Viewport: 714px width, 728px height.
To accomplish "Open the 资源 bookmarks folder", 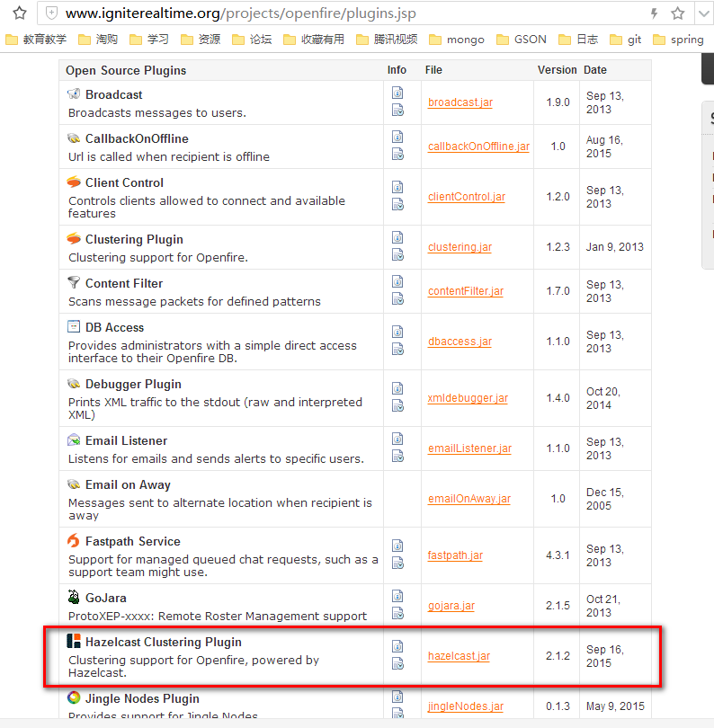I will pyautogui.click(x=201, y=40).
